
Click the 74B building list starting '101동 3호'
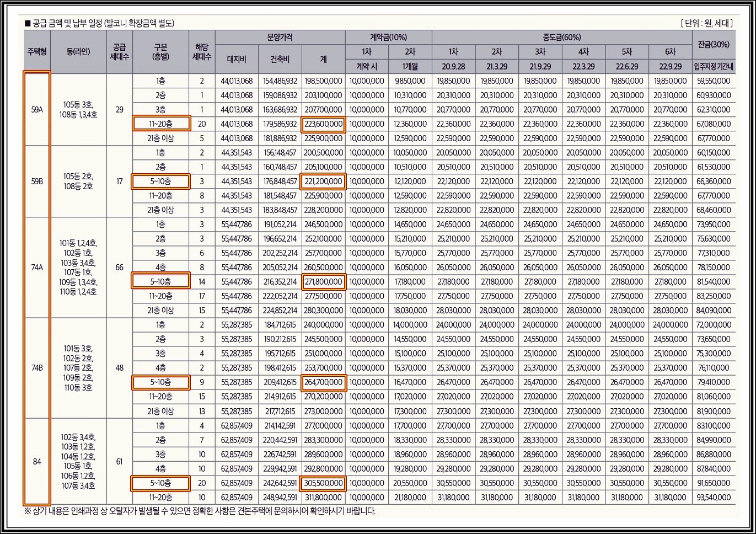[78, 368]
